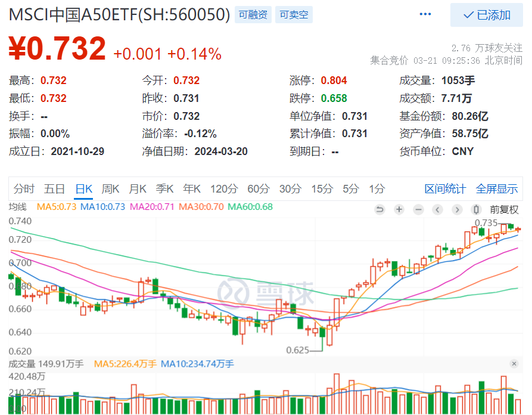Click the 成交量 149.91万手 label

click(46, 364)
